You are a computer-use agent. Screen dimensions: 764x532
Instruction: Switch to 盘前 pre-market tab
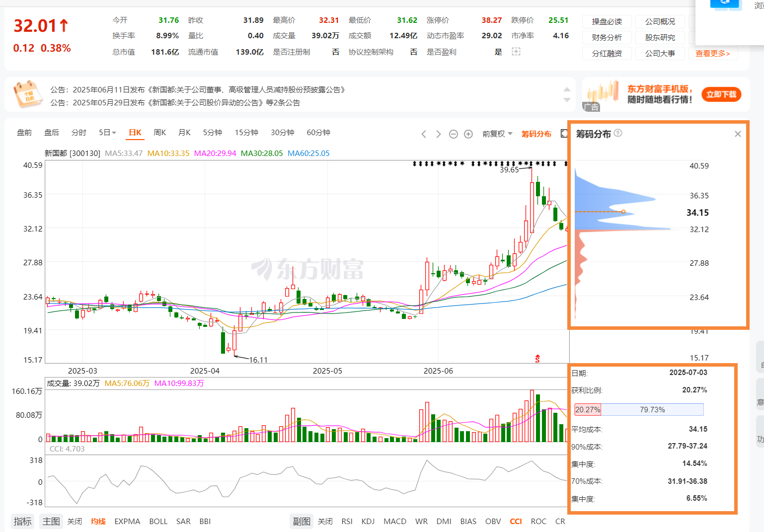click(x=24, y=133)
